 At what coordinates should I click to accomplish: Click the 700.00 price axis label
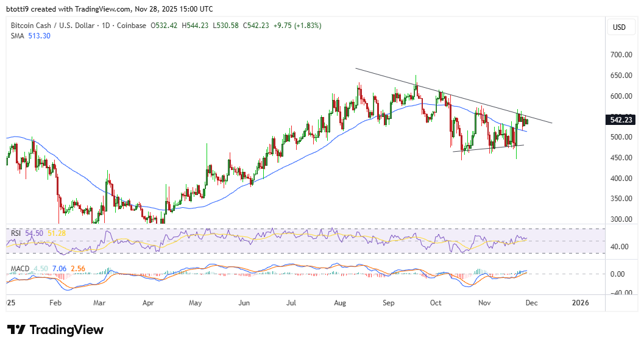pos(621,55)
